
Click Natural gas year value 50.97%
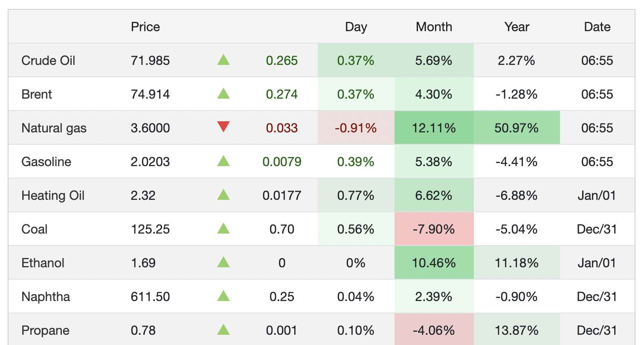point(516,128)
